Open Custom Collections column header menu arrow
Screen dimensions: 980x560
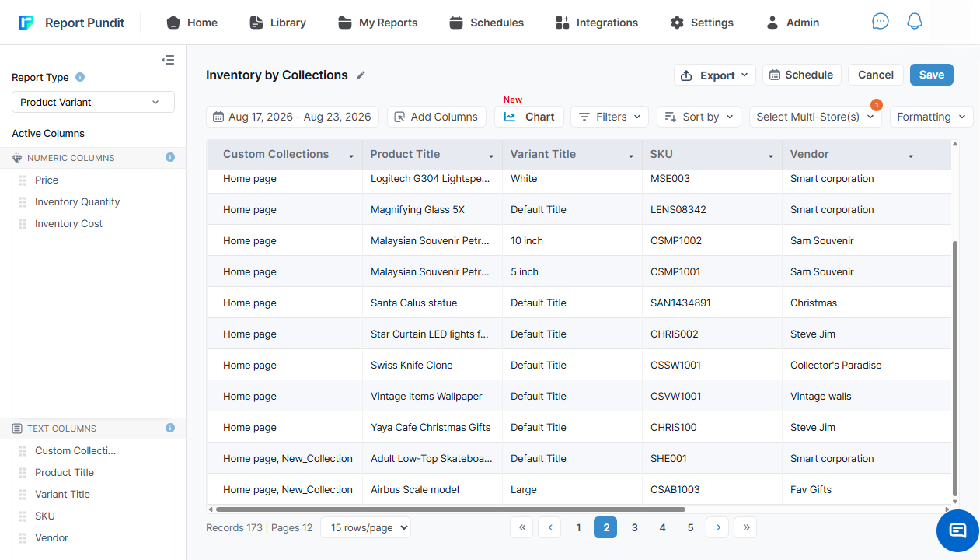coord(351,156)
